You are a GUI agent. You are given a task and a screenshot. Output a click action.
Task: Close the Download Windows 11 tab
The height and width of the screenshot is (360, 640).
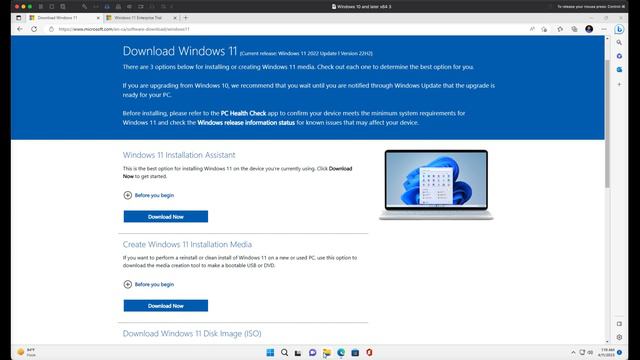pos(98,18)
